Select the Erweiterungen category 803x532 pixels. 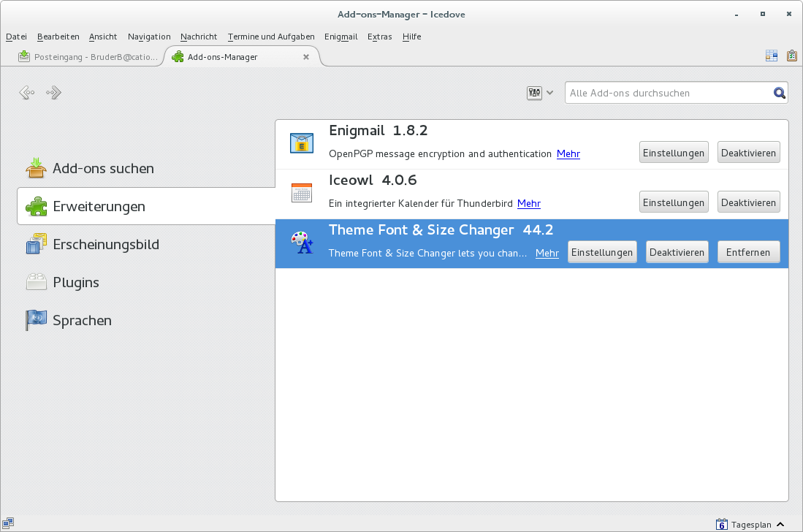tap(146, 206)
